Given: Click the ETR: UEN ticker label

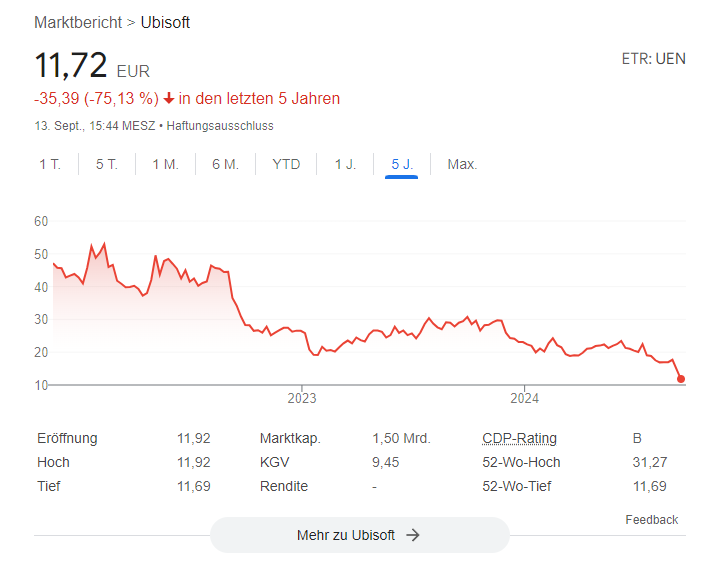Looking at the screenshot, I should [653, 59].
